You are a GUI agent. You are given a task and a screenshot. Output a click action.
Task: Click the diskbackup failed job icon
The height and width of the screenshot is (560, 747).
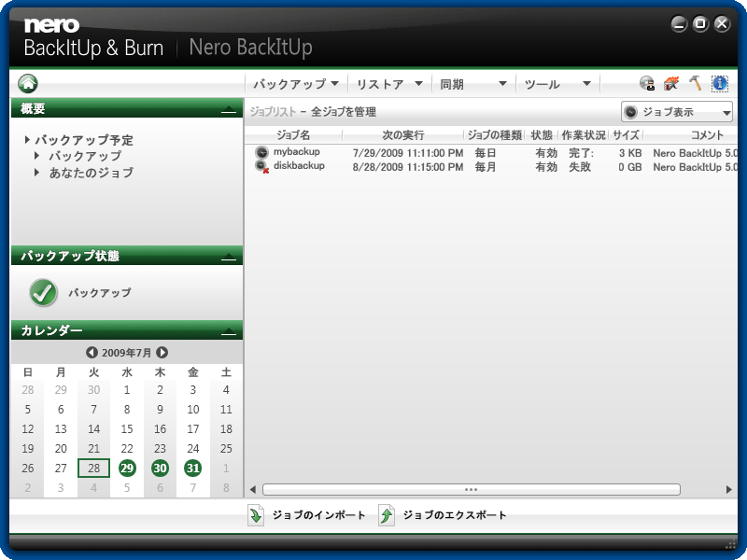(x=261, y=166)
